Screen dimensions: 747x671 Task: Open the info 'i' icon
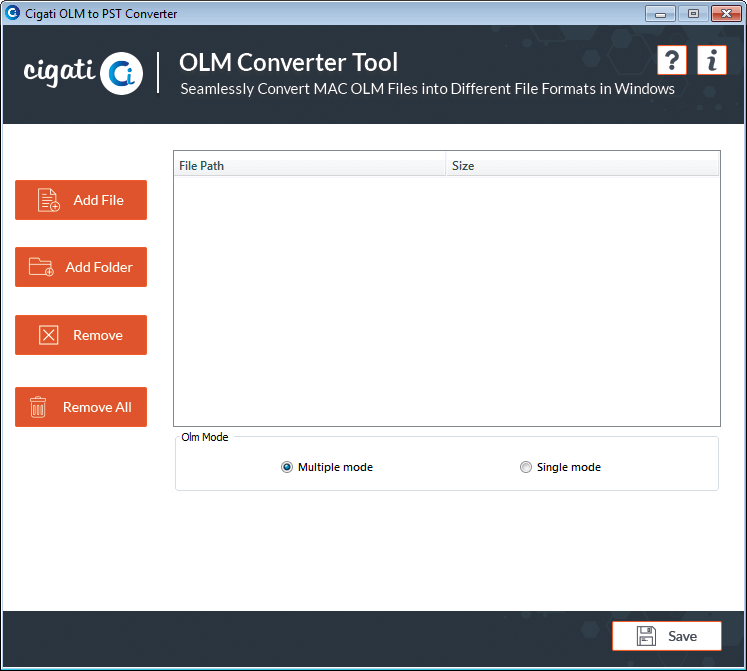[712, 60]
